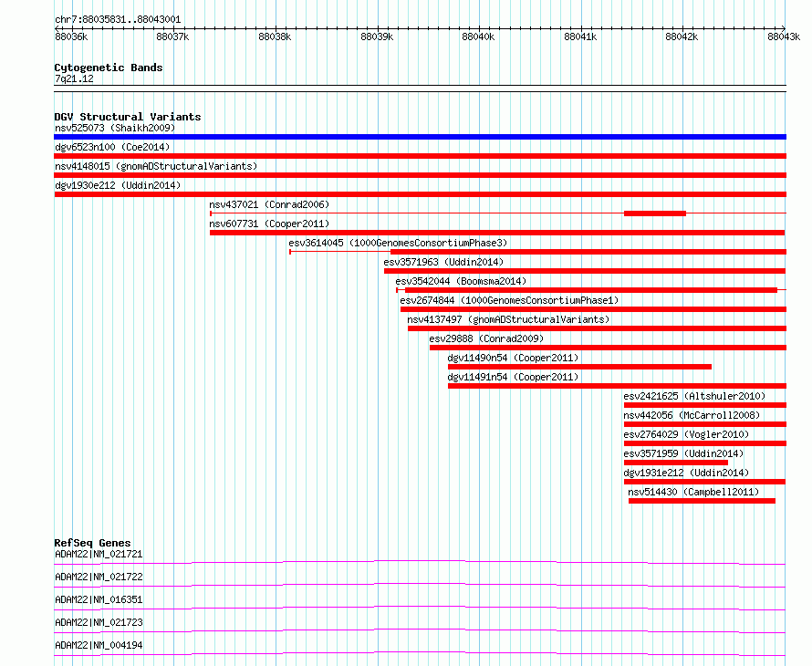The image size is (812, 666).
Task: Click the dgv6523n100 (Coe2014) label
Action: pyautogui.click(x=112, y=147)
